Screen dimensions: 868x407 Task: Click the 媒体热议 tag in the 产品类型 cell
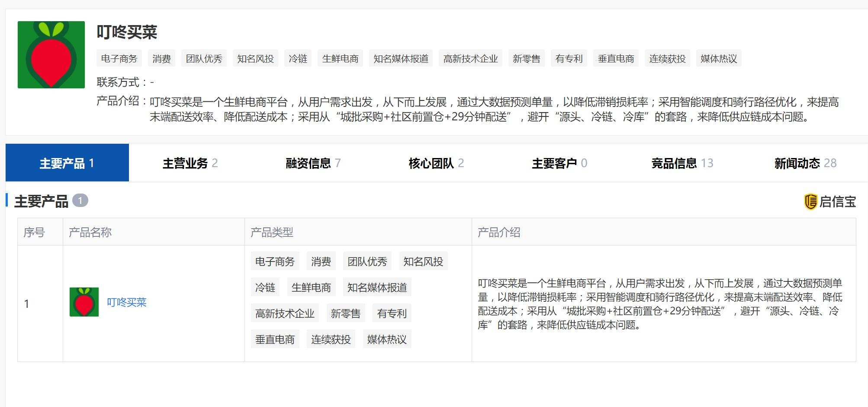[x=387, y=339]
